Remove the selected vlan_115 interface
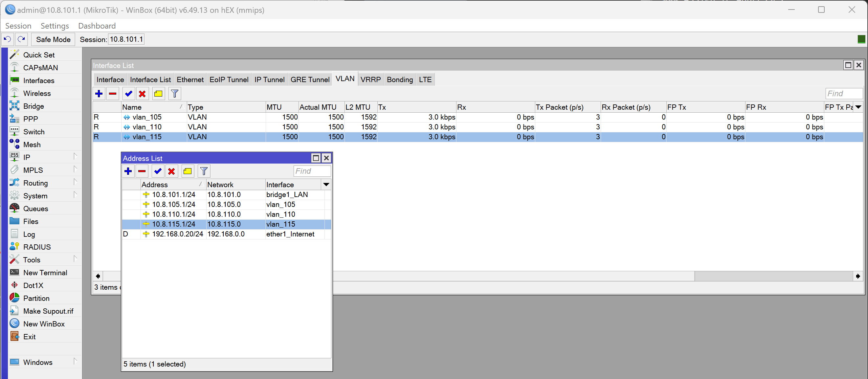 pos(113,94)
